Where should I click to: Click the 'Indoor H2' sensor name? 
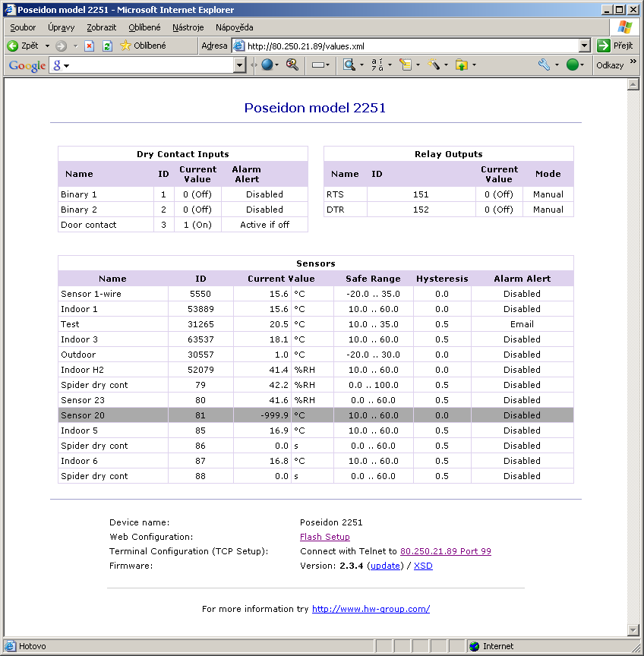point(82,370)
